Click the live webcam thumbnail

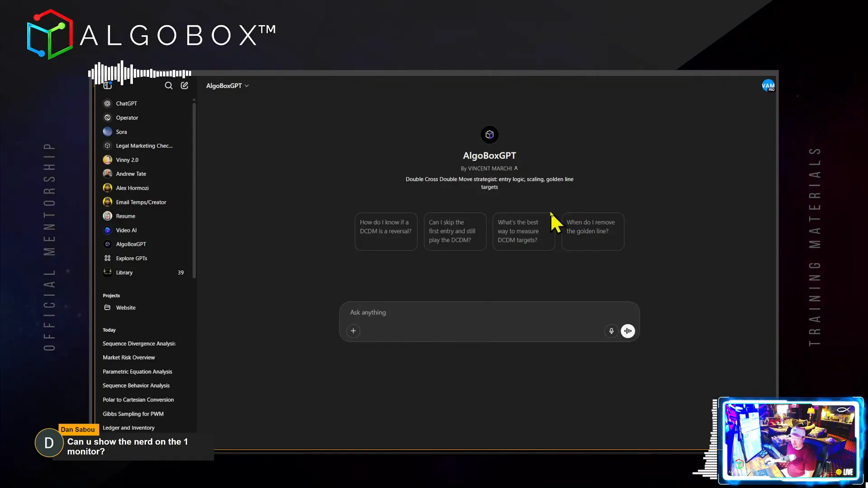point(791,441)
